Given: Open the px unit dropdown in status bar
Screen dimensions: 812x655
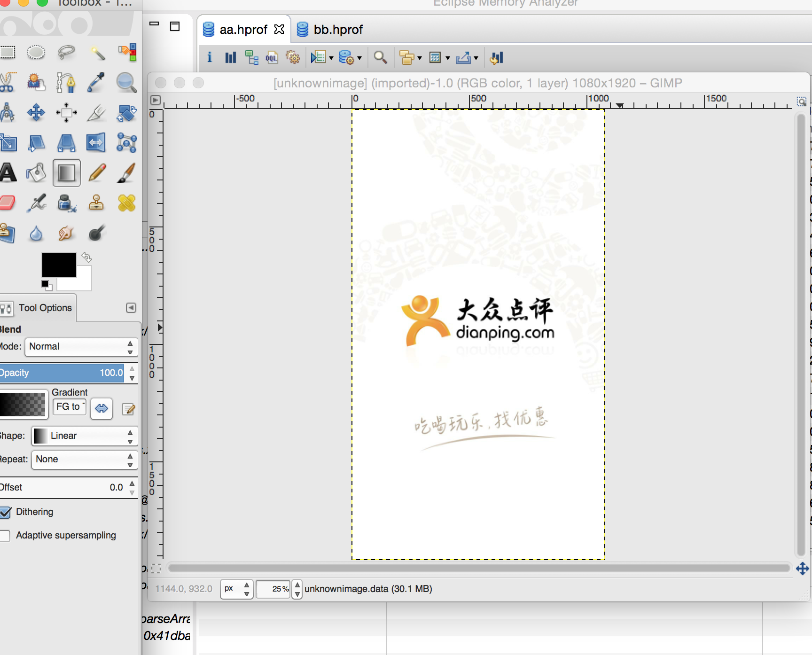Looking at the screenshot, I should coord(237,589).
